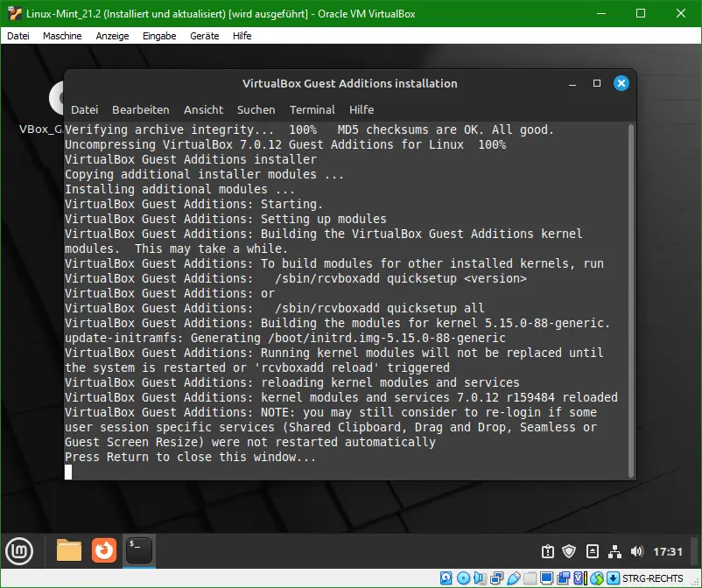Open the Linux Mint start menu
The image size is (702, 588).
(19, 551)
